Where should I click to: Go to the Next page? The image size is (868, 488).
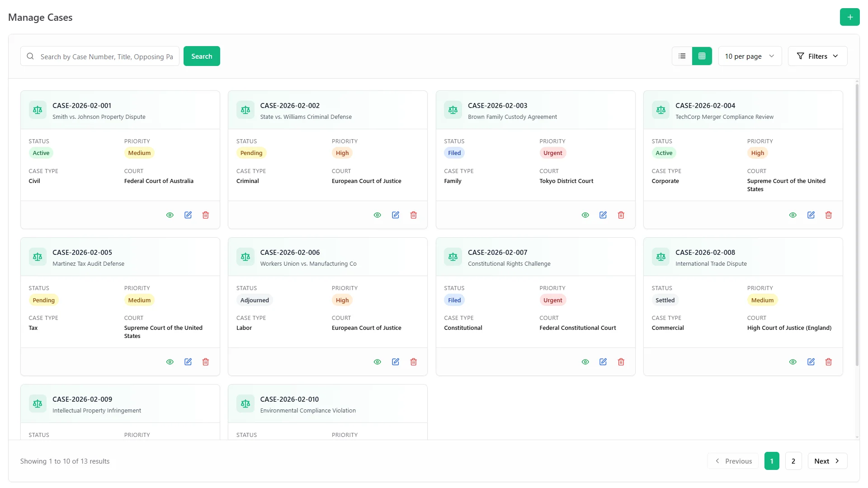(827, 461)
